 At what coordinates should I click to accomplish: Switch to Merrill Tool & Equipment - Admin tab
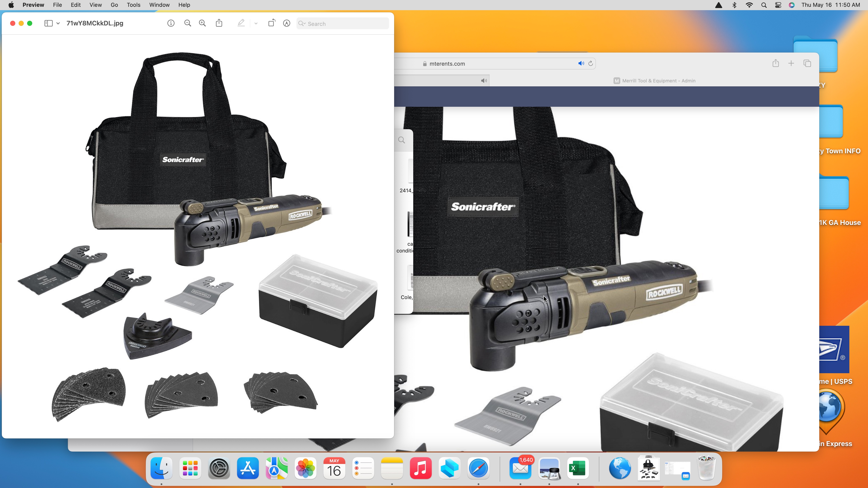(x=654, y=81)
